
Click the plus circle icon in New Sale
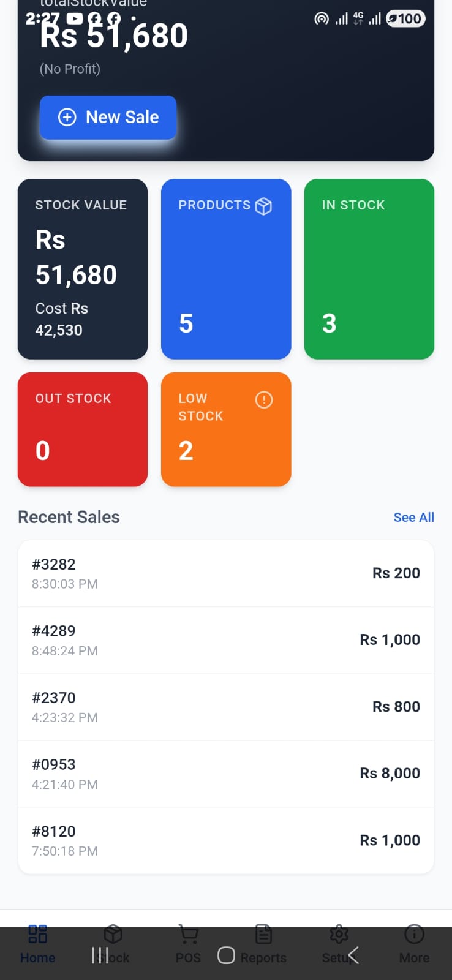(67, 117)
